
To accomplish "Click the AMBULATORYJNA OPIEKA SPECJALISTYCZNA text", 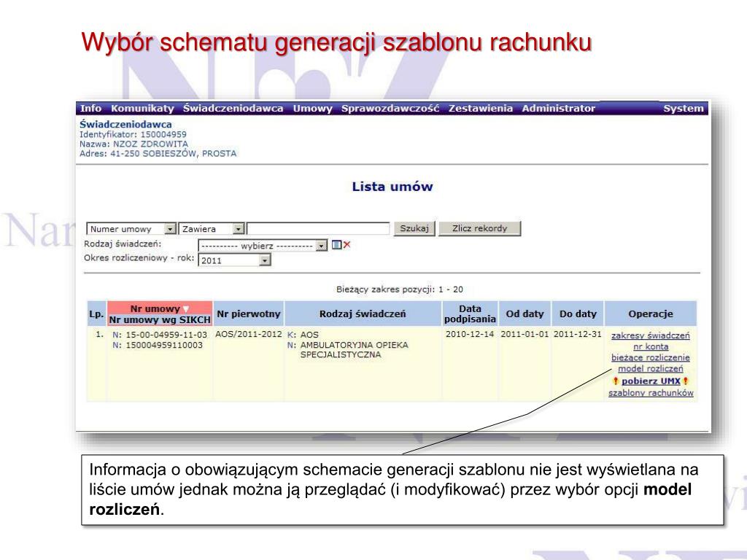I will [354, 349].
